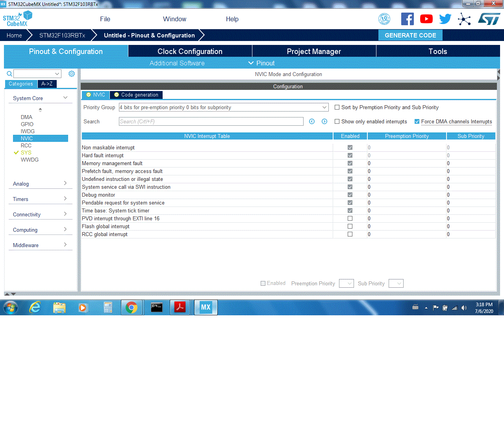
Task: Open Adobe Reader from taskbar
Action: tap(180, 307)
